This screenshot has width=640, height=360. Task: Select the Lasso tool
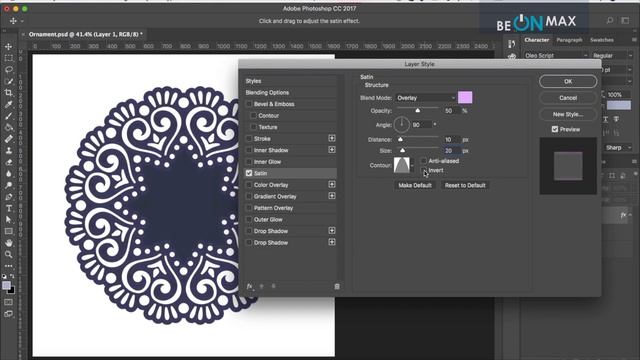(9, 70)
